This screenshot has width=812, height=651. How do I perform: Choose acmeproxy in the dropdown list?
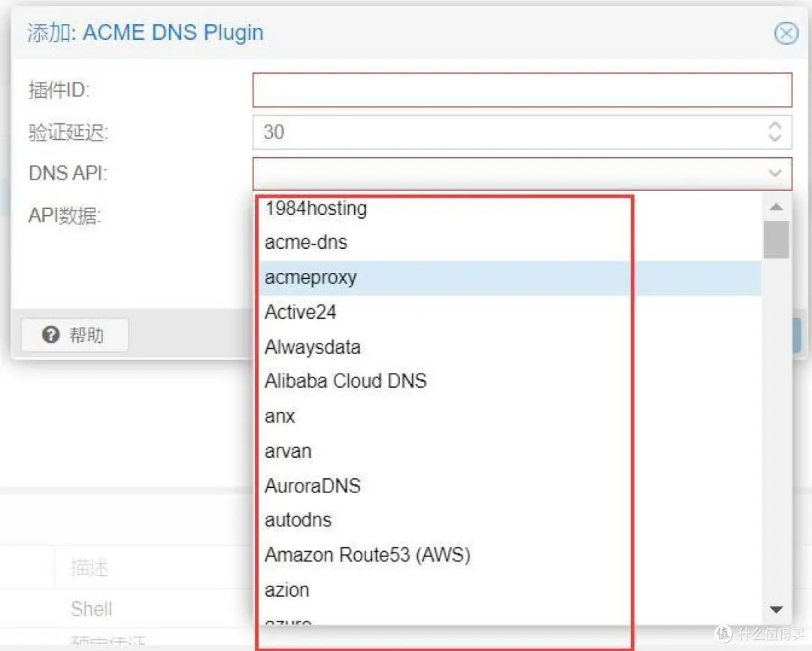click(311, 277)
